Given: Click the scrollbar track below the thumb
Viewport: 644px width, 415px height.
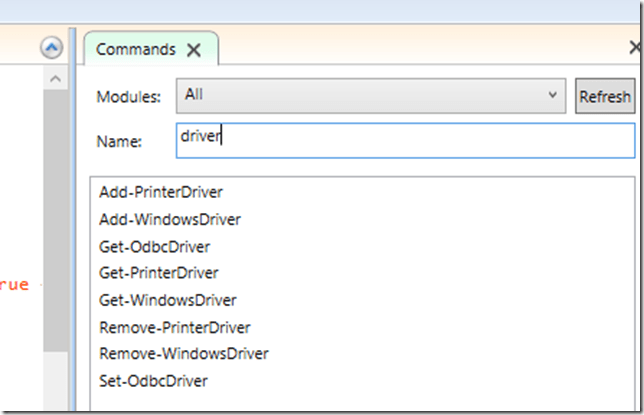Looking at the screenshot, I should pyautogui.click(x=55, y=385).
